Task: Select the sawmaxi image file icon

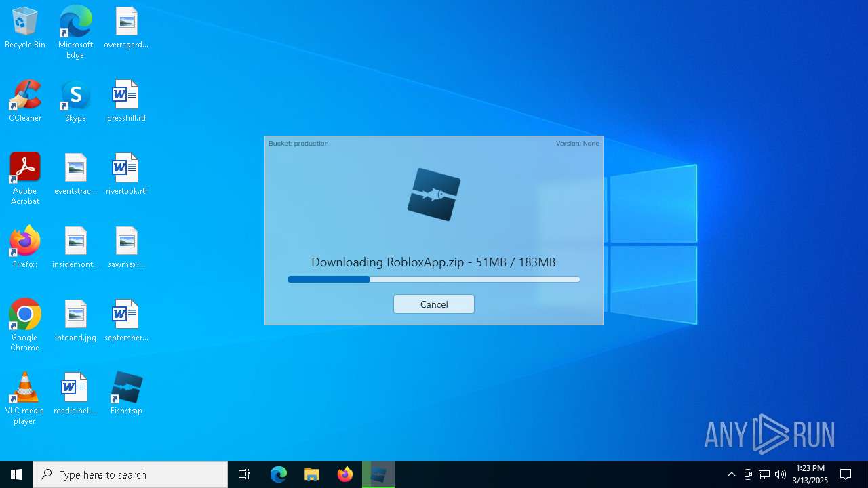Action: 126,248
